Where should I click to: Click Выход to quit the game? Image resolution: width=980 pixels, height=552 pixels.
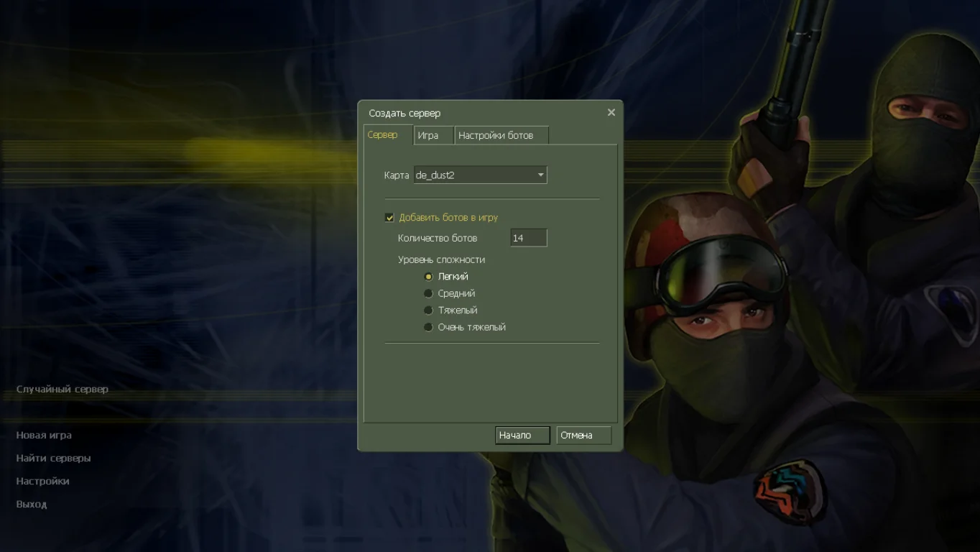[32, 504]
